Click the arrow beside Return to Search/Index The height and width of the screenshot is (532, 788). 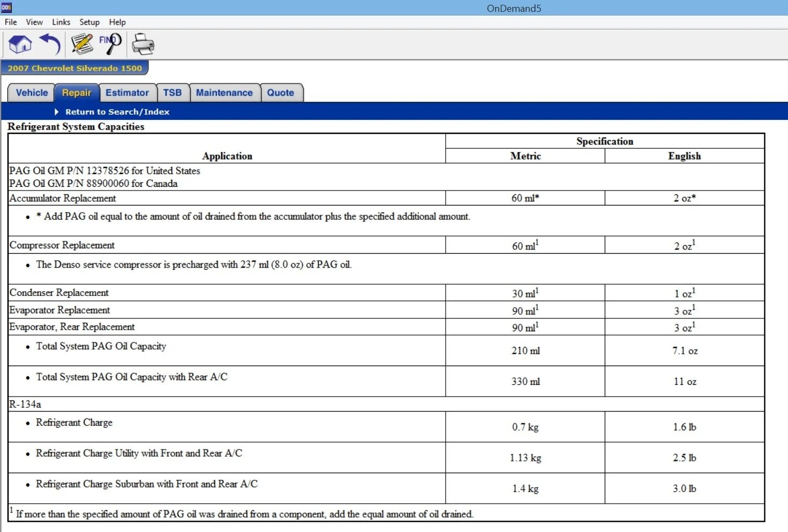(56, 112)
